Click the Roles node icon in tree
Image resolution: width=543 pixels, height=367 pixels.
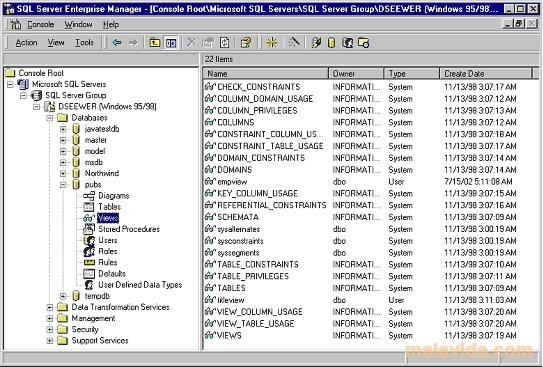(x=89, y=251)
